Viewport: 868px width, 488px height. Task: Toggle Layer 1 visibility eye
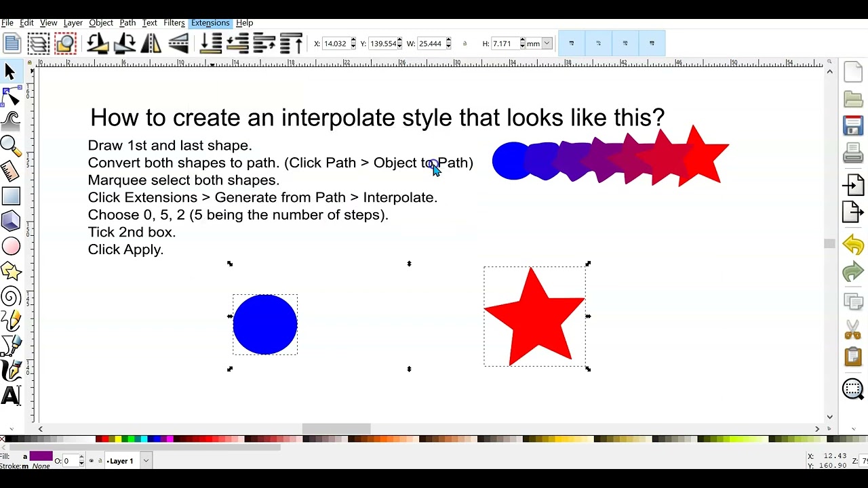(x=92, y=461)
